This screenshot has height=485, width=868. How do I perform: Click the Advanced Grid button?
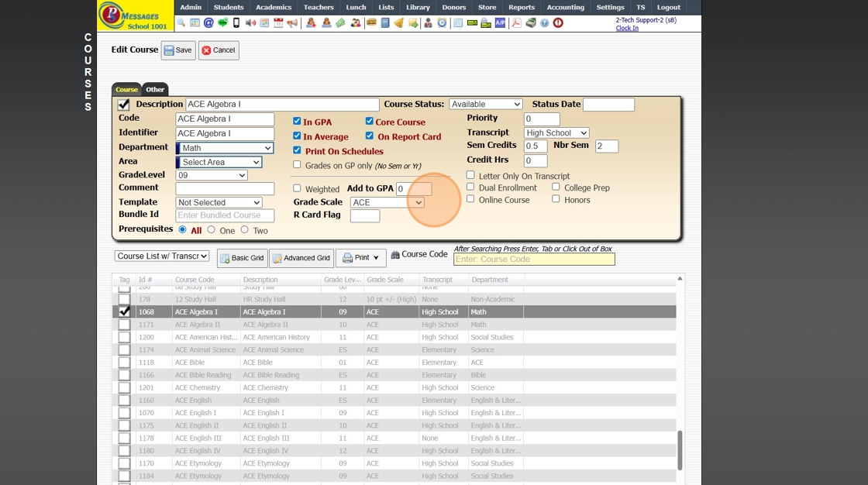(x=301, y=258)
